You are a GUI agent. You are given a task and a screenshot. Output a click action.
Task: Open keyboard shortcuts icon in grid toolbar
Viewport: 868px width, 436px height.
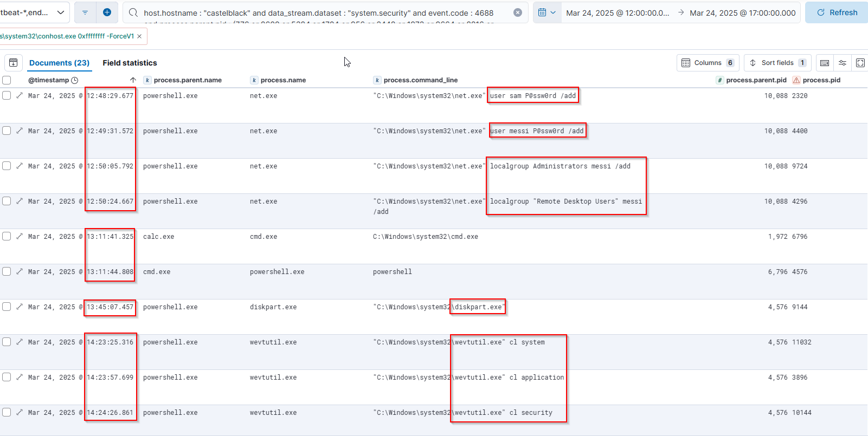coord(825,63)
